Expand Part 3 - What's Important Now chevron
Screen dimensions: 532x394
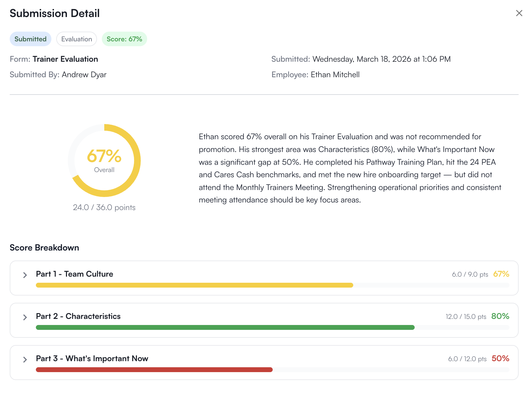click(x=25, y=360)
